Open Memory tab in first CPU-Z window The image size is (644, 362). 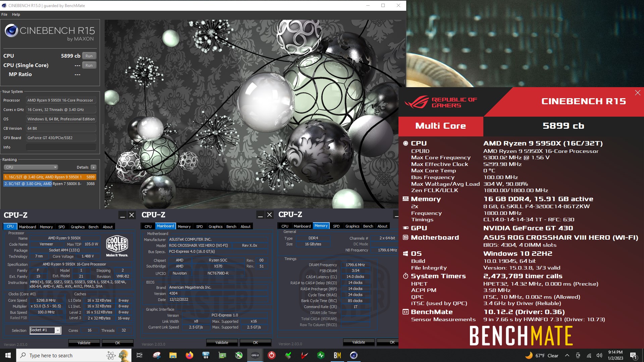[46, 227]
